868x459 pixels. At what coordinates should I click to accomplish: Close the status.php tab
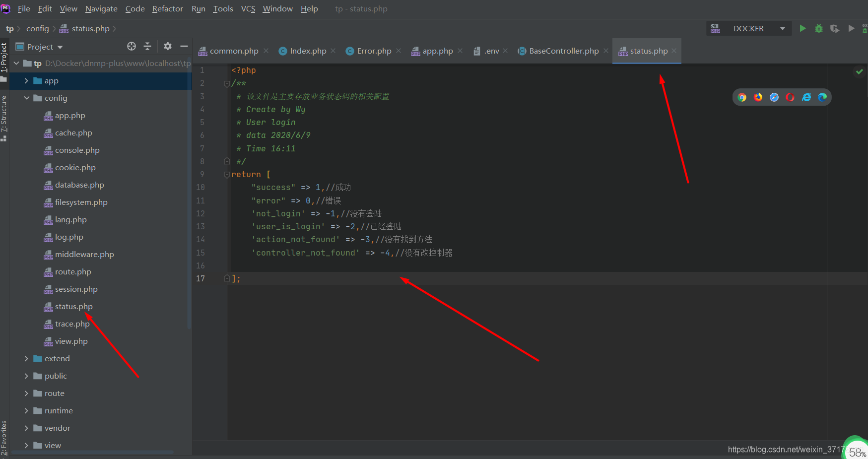tap(674, 51)
